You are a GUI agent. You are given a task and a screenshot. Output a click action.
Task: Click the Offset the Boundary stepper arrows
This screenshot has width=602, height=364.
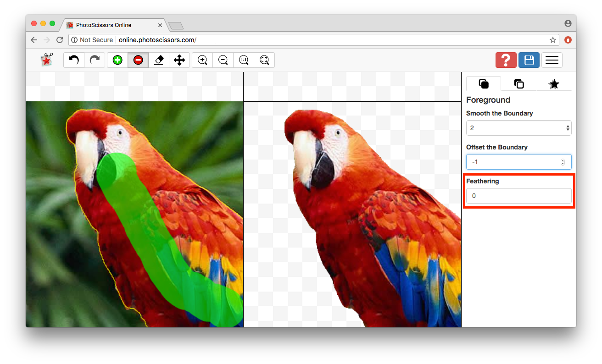pyautogui.click(x=562, y=161)
